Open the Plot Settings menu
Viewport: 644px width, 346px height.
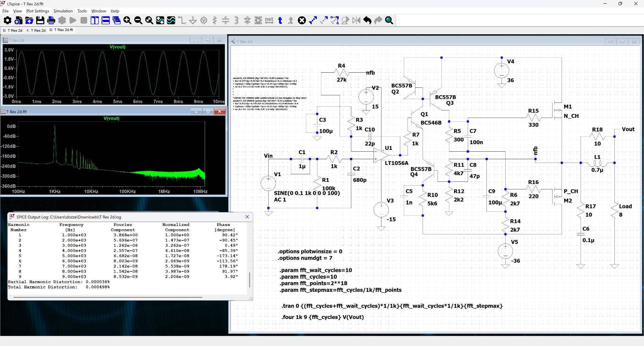(37, 11)
